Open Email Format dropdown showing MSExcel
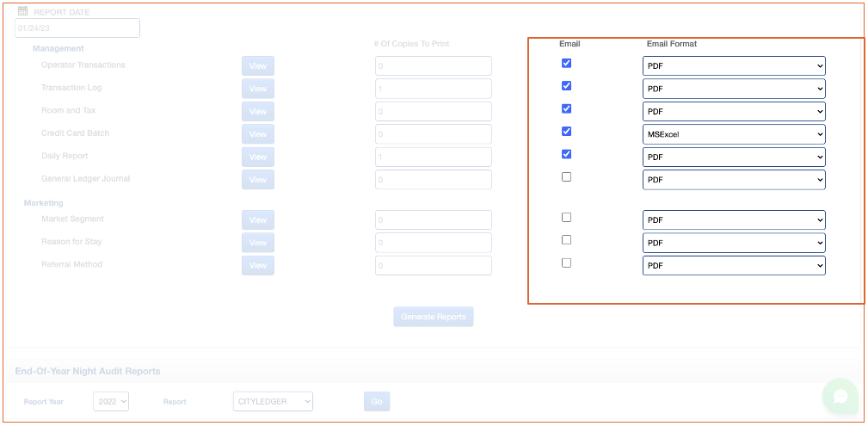This screenshot has height=426, width=868. (x=733, y=134)
